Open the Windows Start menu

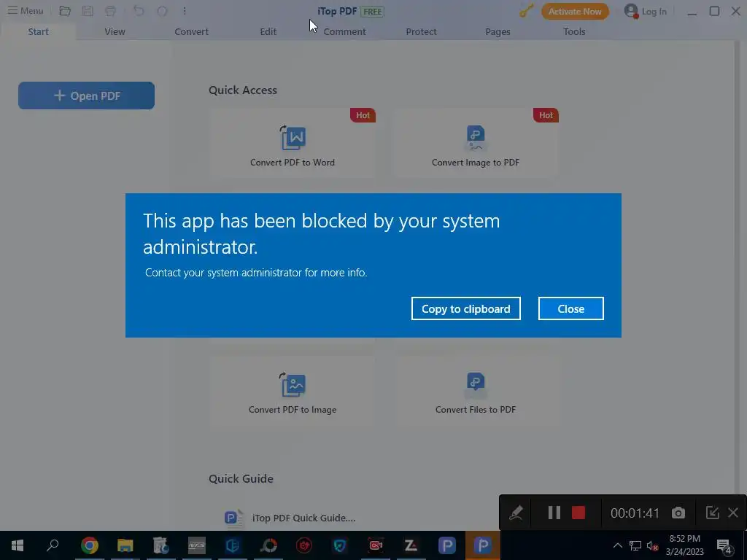[x=18, y=545]
